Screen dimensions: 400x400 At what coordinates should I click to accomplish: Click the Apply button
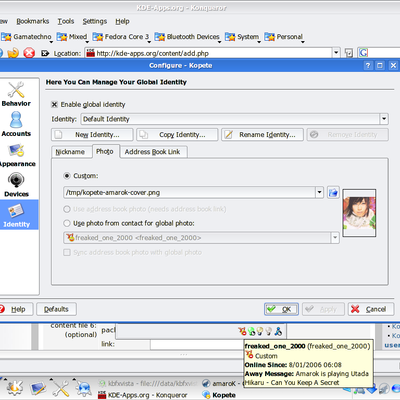point(323,309)
